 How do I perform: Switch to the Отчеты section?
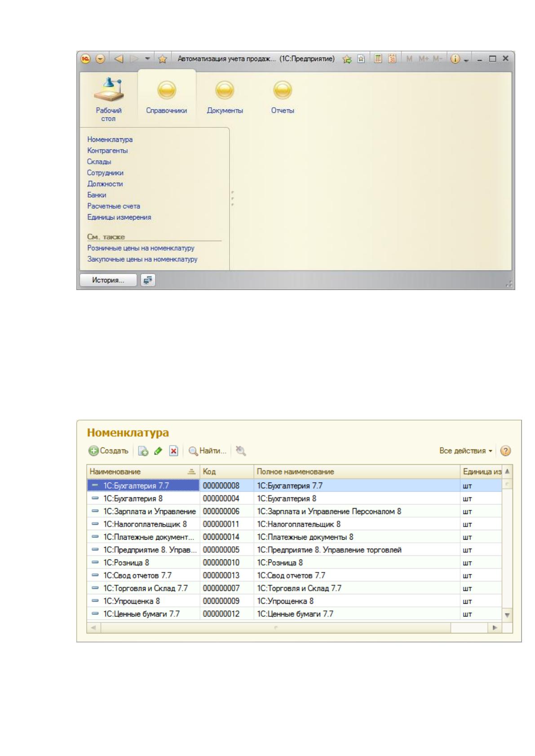[283, 98]
